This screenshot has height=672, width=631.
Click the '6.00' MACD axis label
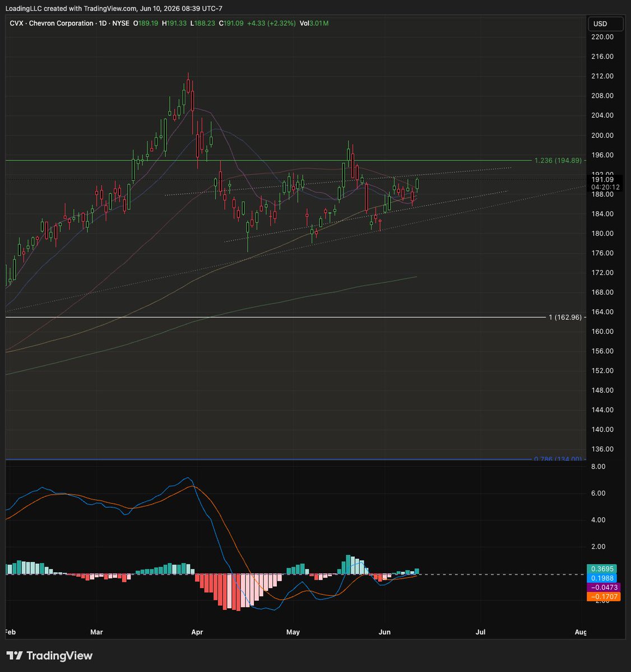point(597,493)
